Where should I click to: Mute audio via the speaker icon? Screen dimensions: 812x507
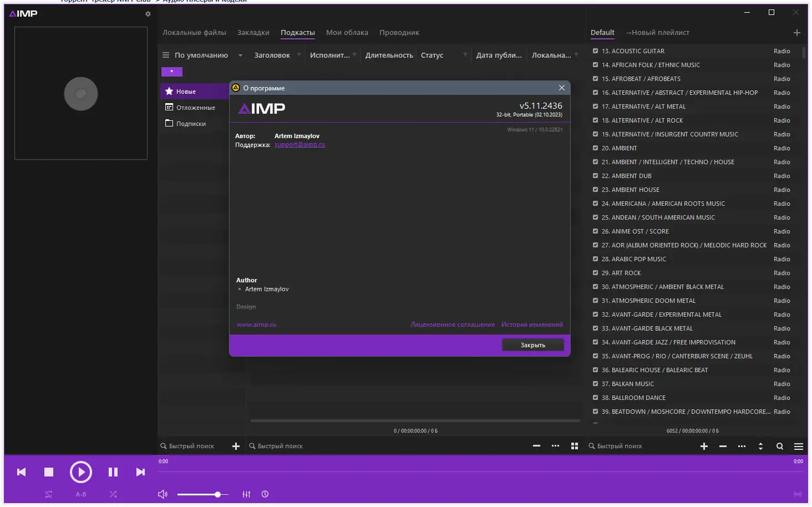pos(162,494)
